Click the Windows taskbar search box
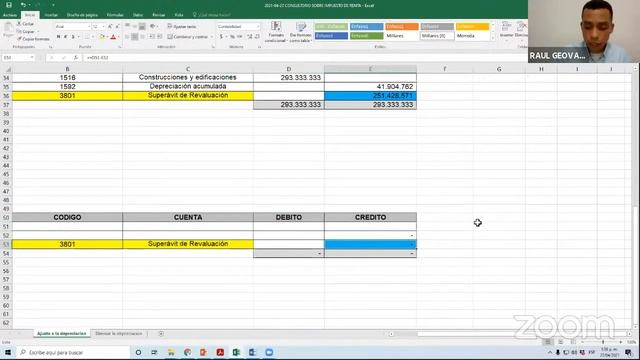 pyautogui.click(x=73, y=352)
